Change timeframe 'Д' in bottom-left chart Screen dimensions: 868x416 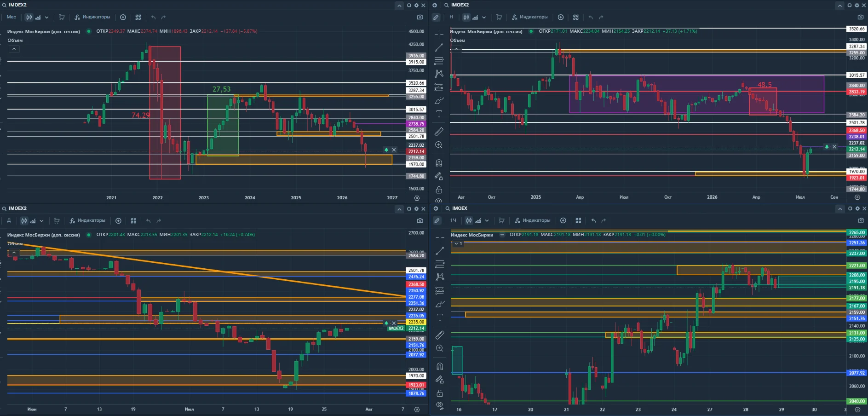9,220
